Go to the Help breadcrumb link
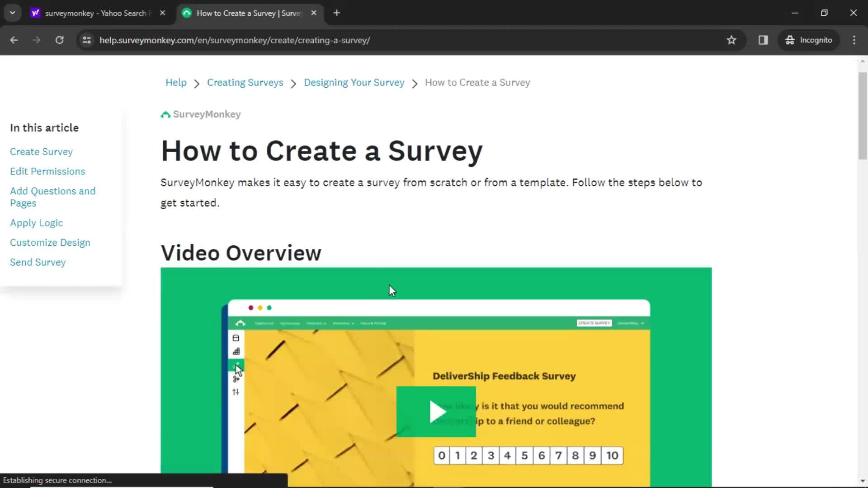This screenshot has height=488, width=868. click(x=176, y=83)
